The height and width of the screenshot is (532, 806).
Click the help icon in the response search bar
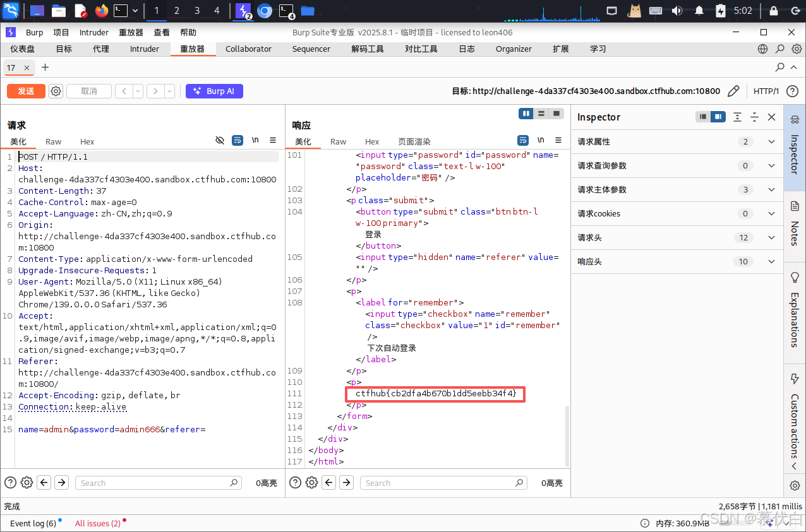coord(295,483)
